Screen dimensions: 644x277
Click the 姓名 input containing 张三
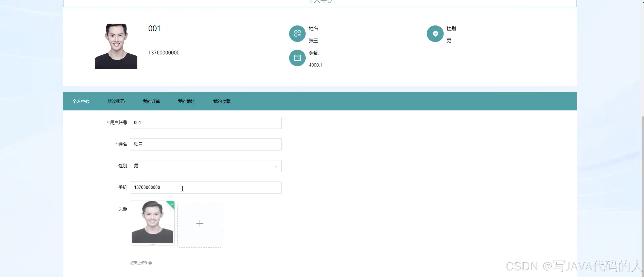coord(206,144)
